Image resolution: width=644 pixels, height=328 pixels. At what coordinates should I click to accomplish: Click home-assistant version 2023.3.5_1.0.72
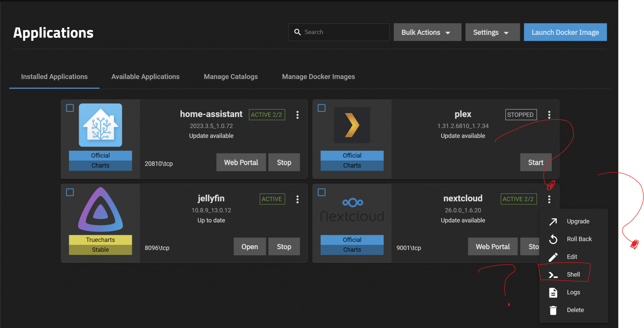211,126
